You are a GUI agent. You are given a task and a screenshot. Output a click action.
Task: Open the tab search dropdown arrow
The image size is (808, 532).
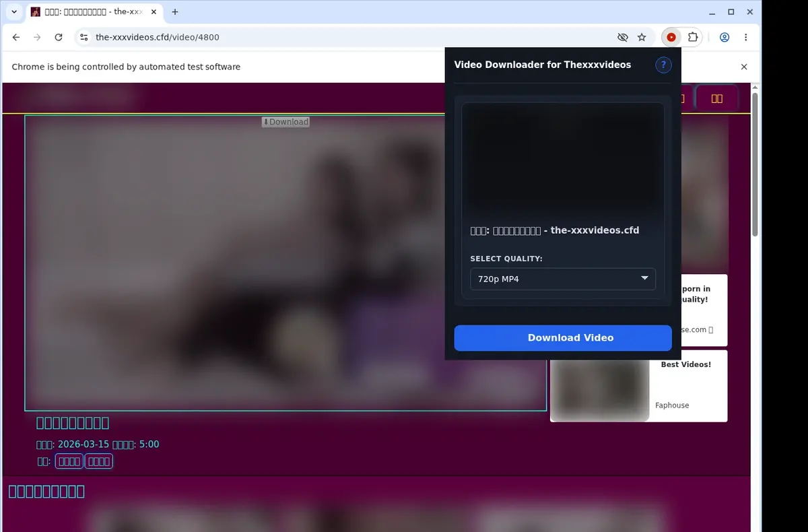click(14, 12)
